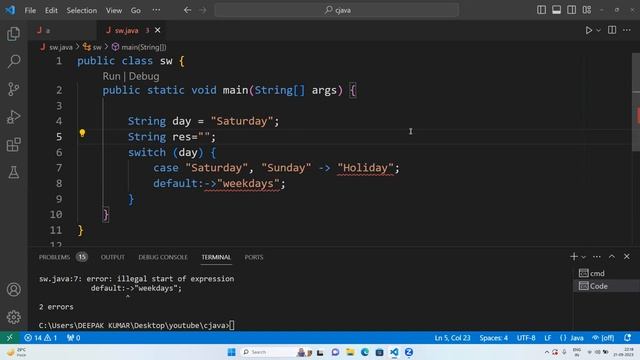Open the File menu

[x=30, y=10]
